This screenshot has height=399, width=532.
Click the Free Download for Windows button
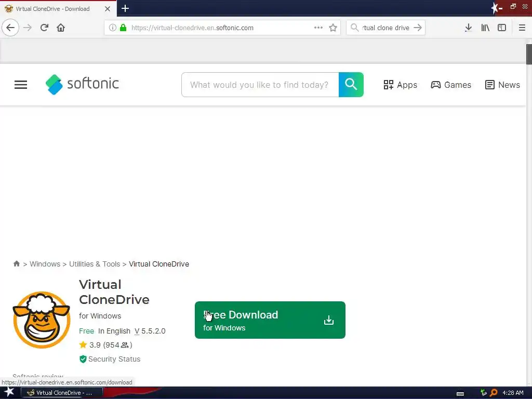(270, 320)
